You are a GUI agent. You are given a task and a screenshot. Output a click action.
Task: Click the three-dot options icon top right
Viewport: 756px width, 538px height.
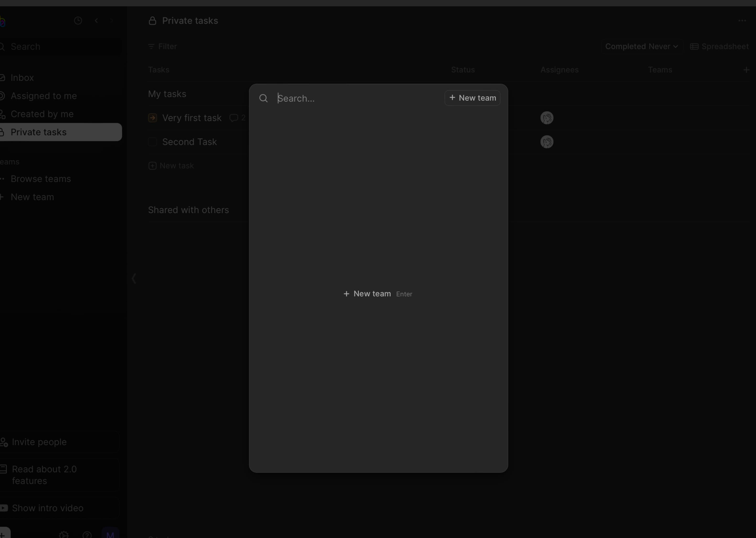pyautogui.click(x=742, y=20)
